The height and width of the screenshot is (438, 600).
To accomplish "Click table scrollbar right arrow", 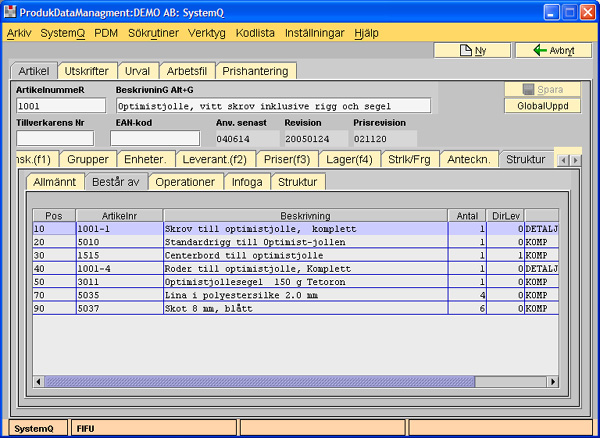I will point(553,381).
